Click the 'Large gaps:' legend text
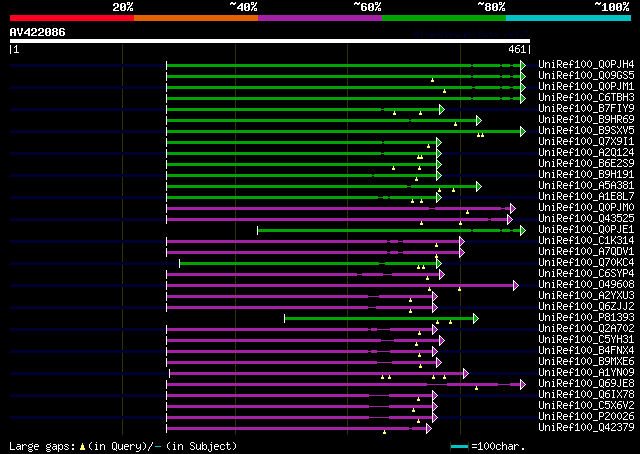 (x=42, y=446)
